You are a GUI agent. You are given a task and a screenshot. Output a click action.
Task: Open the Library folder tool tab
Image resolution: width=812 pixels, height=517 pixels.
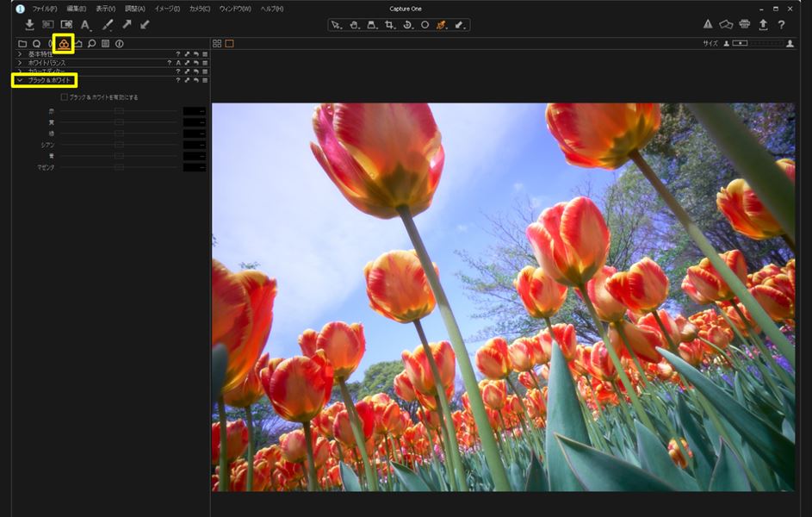click(22, 44)
